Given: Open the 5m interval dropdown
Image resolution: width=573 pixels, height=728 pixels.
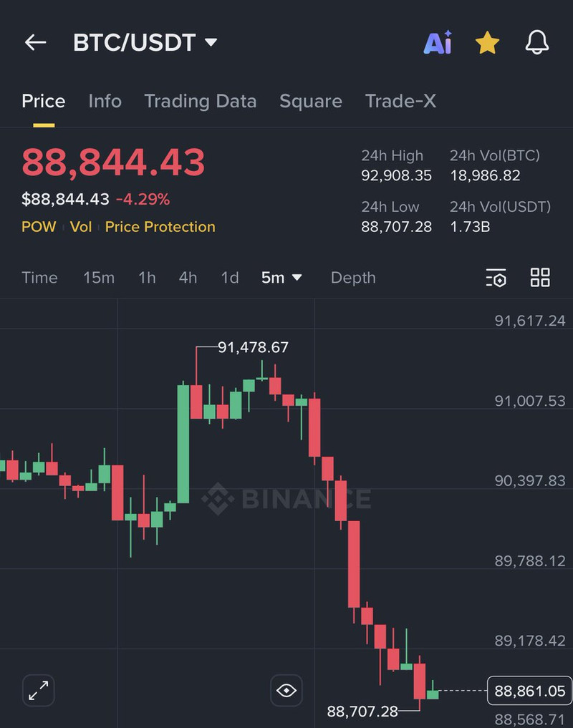Looking at the screenshot, I should coord(281,278).
